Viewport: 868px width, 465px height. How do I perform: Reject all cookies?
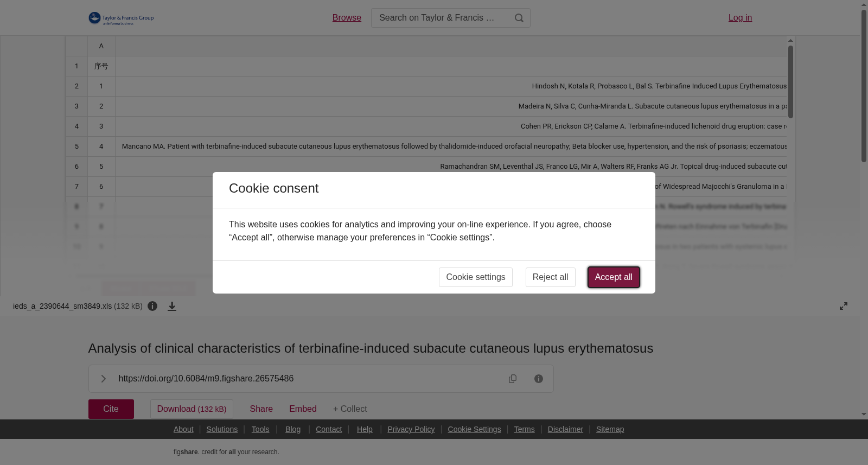[x=550, y=277]
